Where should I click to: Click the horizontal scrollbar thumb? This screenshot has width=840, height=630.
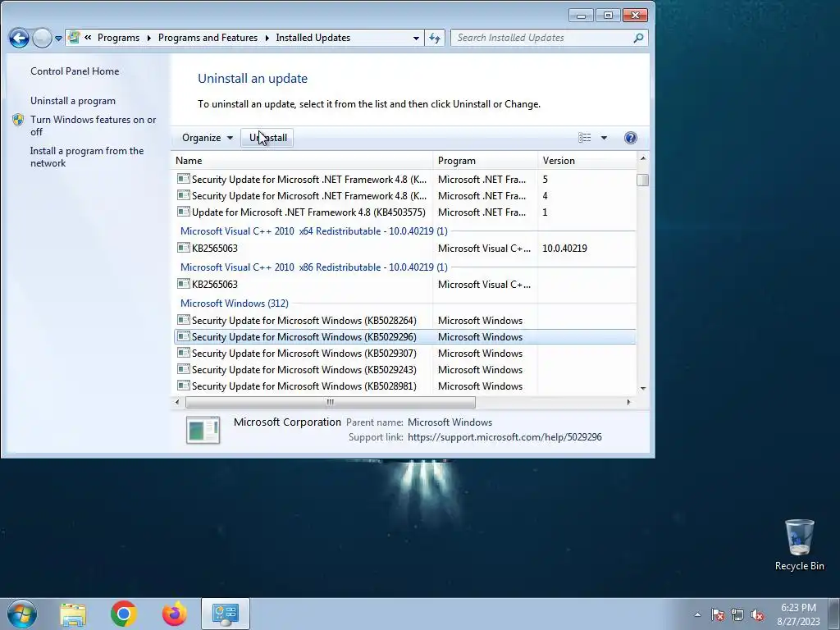[x=330, y=402]
